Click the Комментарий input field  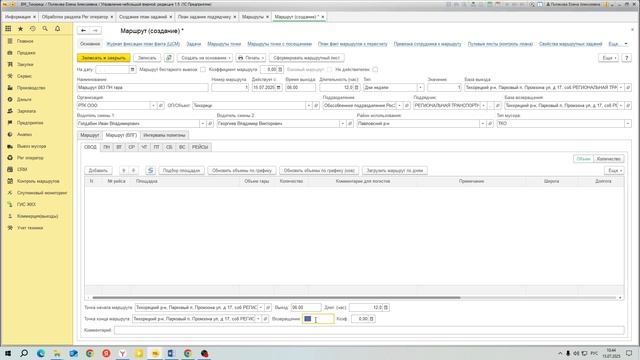click(x=369, y=330)
